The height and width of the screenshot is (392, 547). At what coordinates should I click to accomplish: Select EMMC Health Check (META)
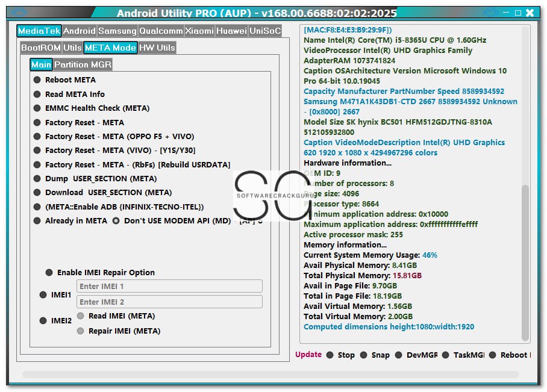click(x=92, y=108)
